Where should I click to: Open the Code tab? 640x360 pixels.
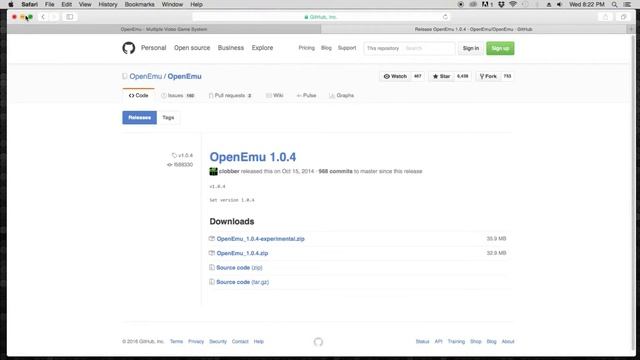[x=138, y=96]
